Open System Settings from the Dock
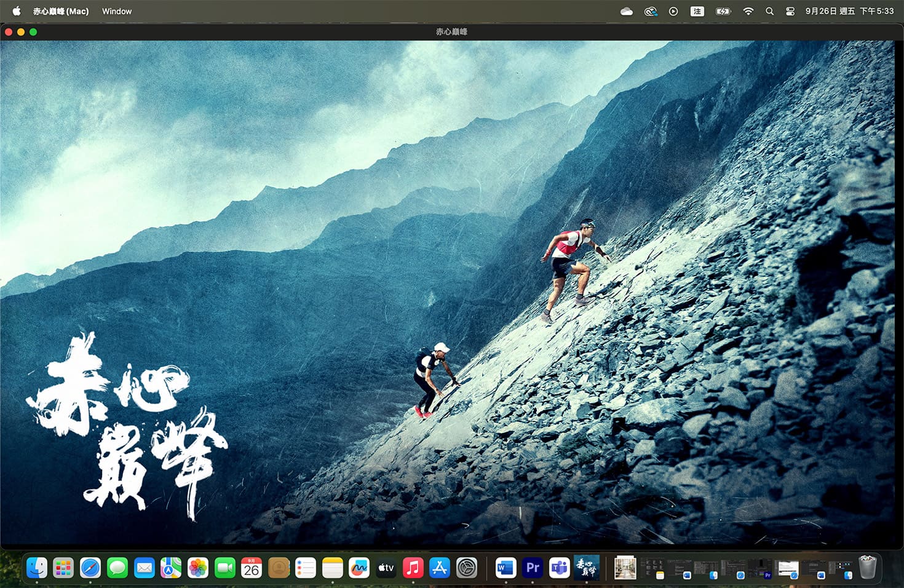 point(467,568)
